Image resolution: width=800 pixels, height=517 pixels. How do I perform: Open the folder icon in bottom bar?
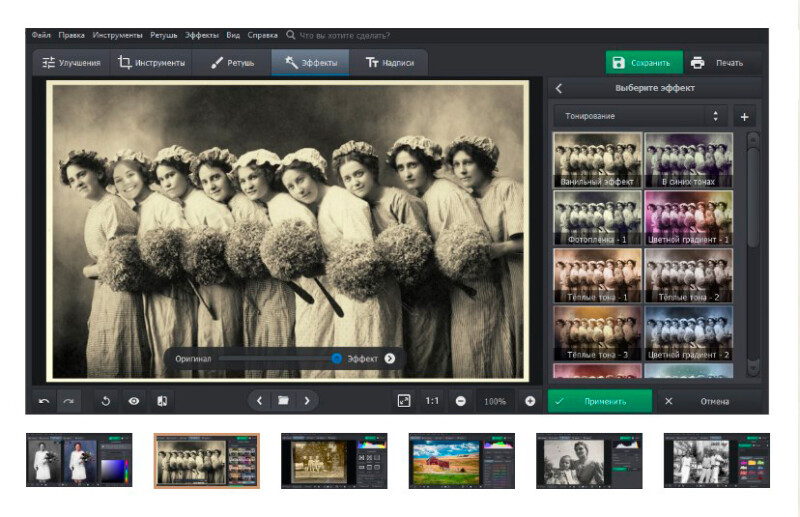click(283, 401)
